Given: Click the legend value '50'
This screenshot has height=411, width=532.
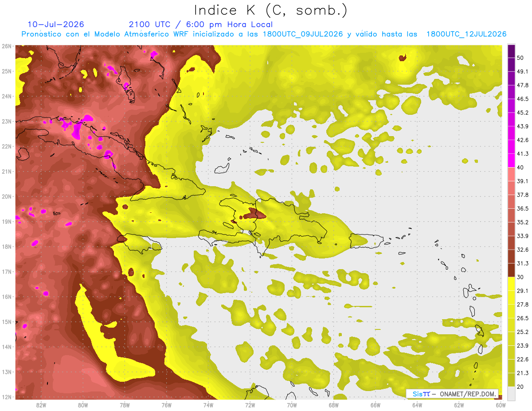Looking at the screenshot, I should [521, 58].
